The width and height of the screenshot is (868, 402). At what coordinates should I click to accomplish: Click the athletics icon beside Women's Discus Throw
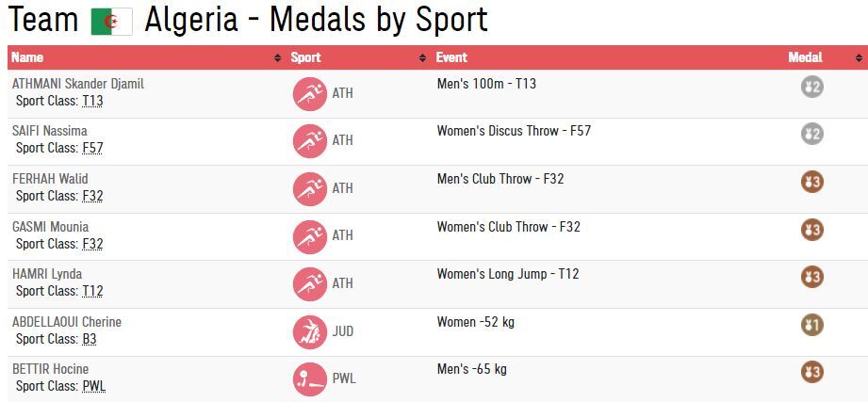tap(309, 140)
